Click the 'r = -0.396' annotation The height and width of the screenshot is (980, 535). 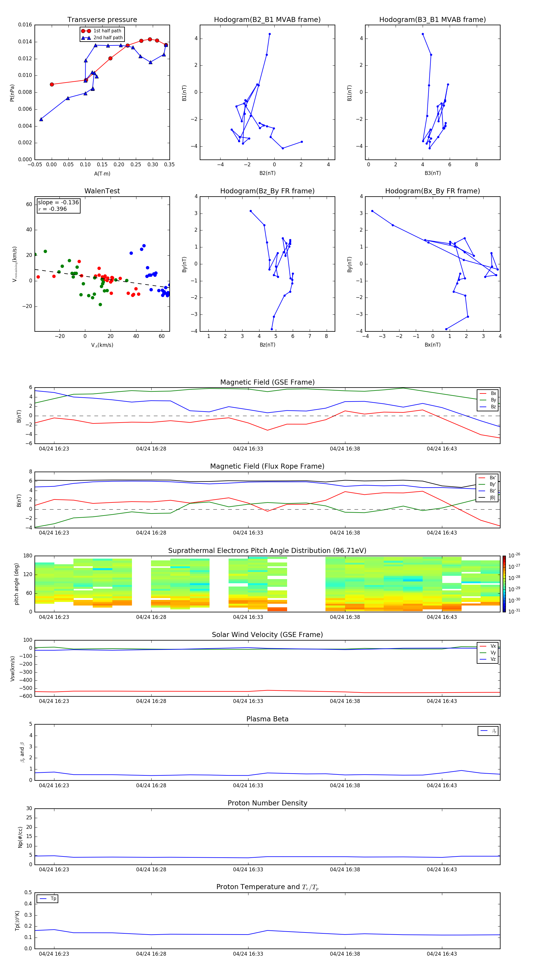click(x=53, y=209)
